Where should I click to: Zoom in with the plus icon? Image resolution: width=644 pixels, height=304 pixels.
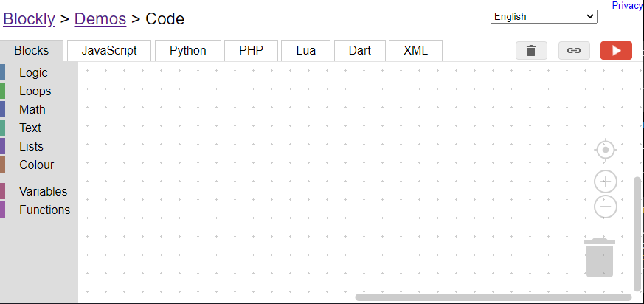606,182
